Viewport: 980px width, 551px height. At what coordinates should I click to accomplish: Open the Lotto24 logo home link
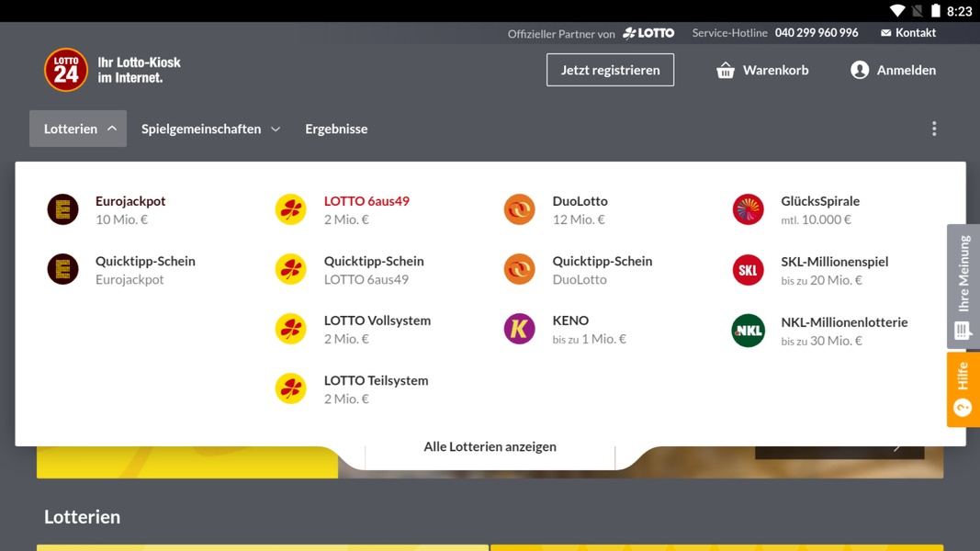point(112,70)
